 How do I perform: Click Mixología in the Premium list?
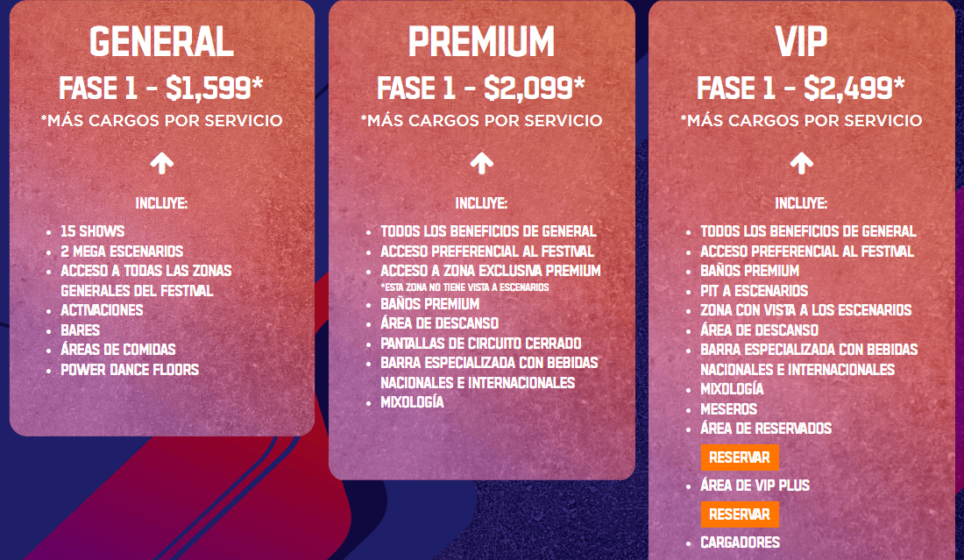[412, 402]
